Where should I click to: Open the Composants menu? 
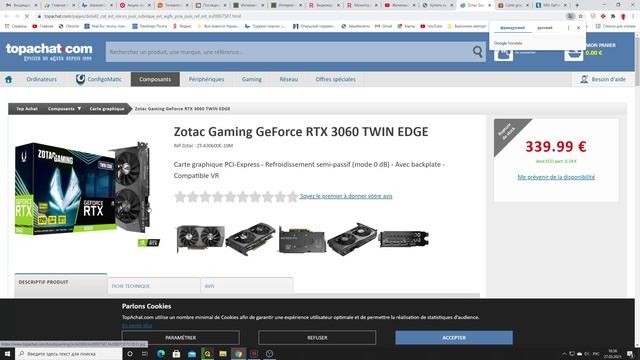[x=155, y=79]
